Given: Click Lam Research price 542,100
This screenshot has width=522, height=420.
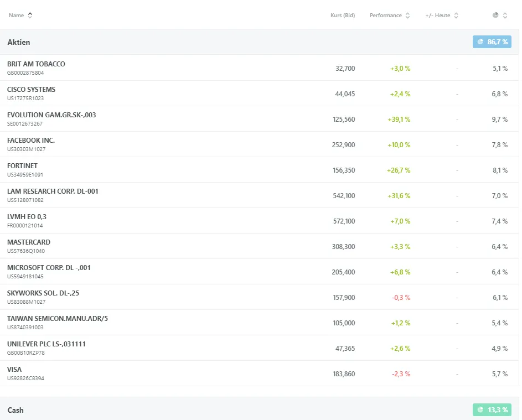Looking at the screenshot, I should click(344, 196).
